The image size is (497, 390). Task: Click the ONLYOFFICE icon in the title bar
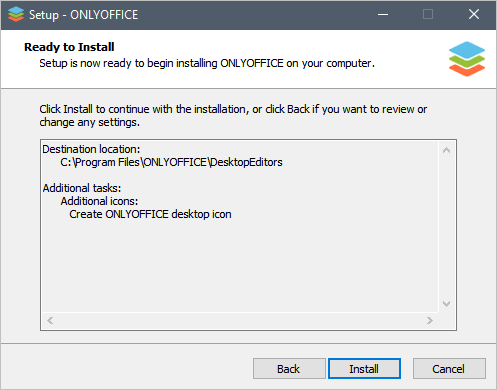pos(16,14)
